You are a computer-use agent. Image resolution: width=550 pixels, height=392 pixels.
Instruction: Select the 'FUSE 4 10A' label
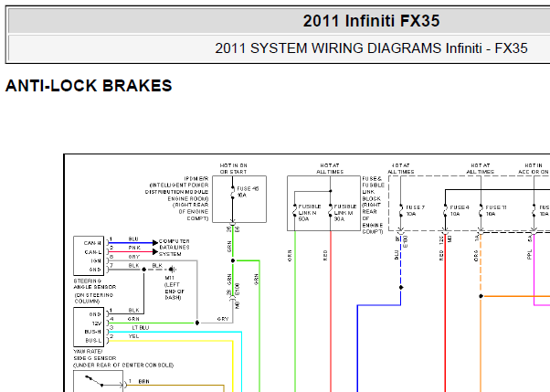click(460, 210)
